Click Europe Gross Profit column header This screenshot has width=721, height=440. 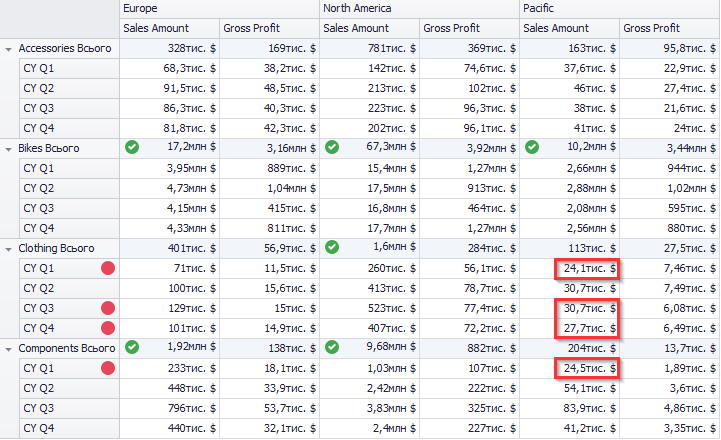269,29
